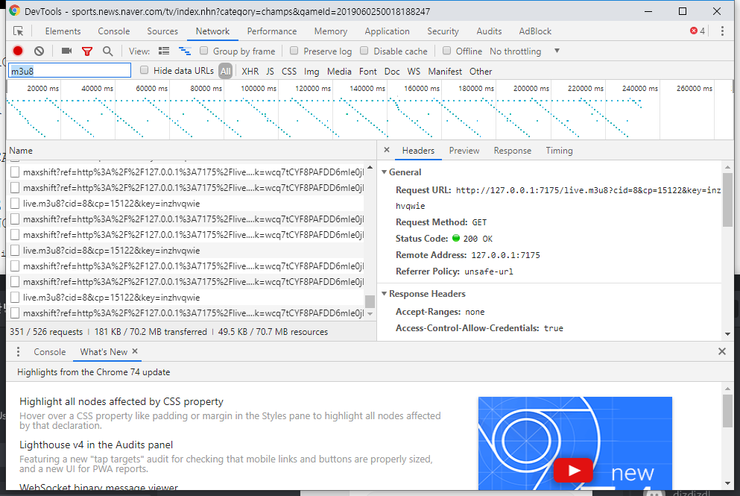Close the request details pane
This screenshot has width=740, height=496.
pos(387,150)
